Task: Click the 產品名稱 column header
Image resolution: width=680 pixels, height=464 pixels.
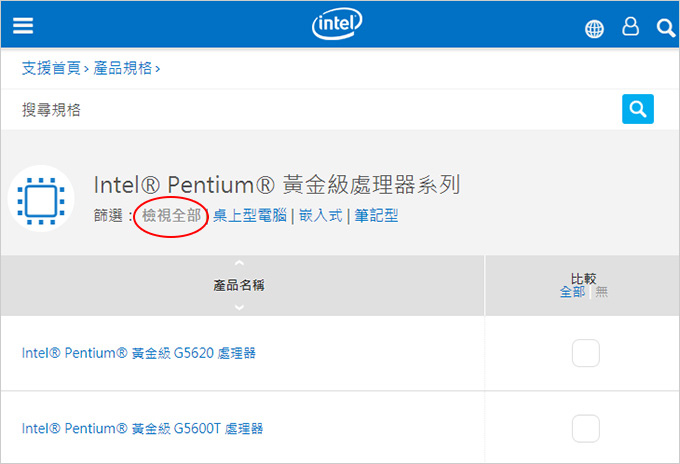Action: (239, 285)
